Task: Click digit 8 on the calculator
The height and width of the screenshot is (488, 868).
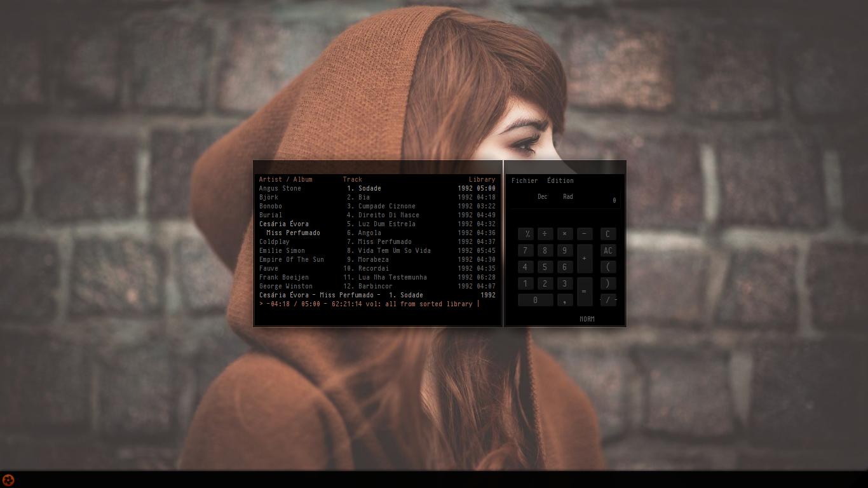Action: (545, 250)
